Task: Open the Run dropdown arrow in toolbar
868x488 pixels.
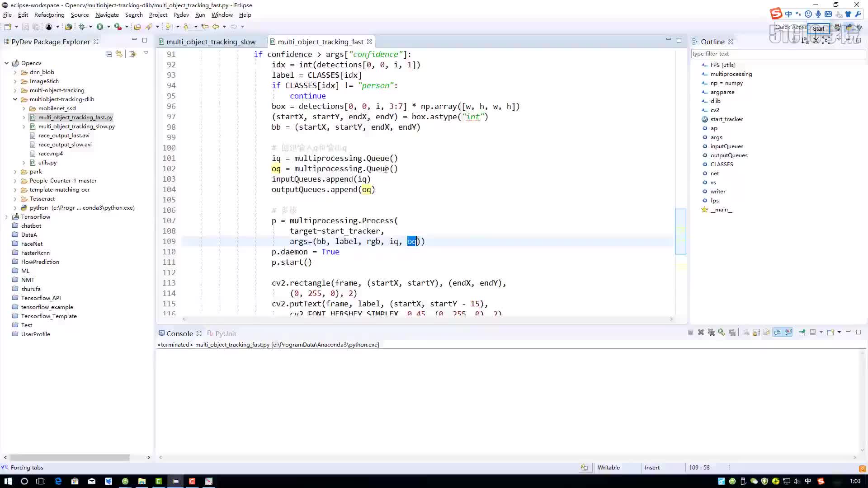Action: (108, 27)
